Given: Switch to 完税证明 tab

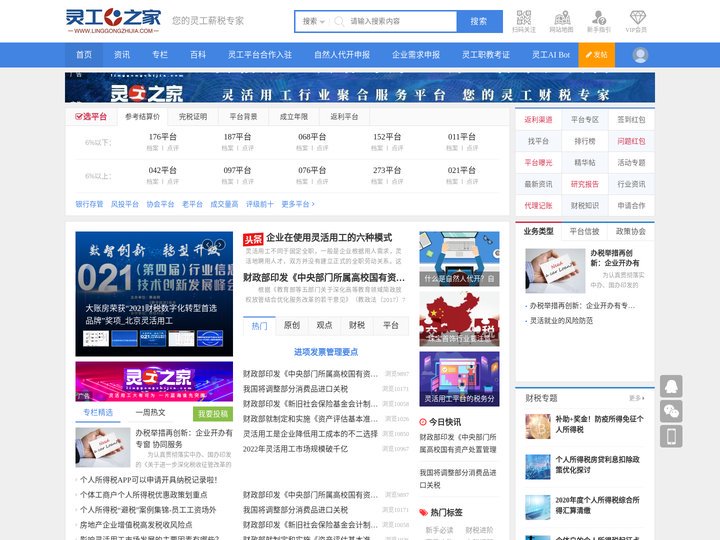Looking at the screenshot, I should [193, 117].
